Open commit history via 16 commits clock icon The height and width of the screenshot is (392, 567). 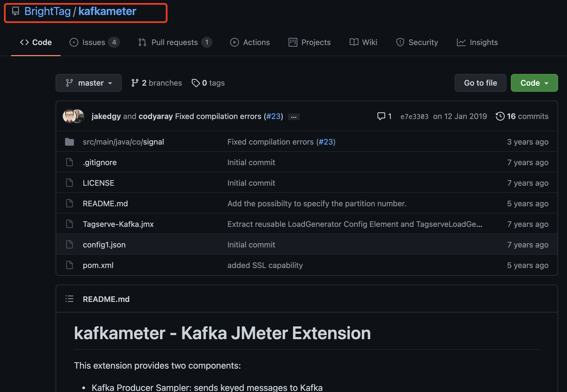click(x=500, y=116)
